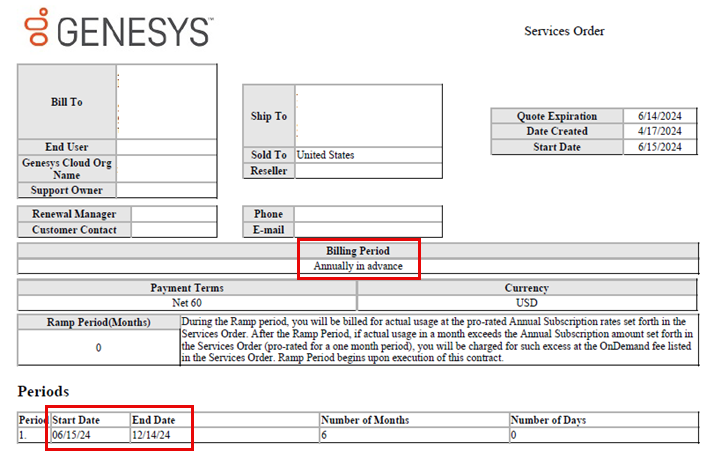Select the Annually in advance billing value
The image size is (721, 451).
358,266
